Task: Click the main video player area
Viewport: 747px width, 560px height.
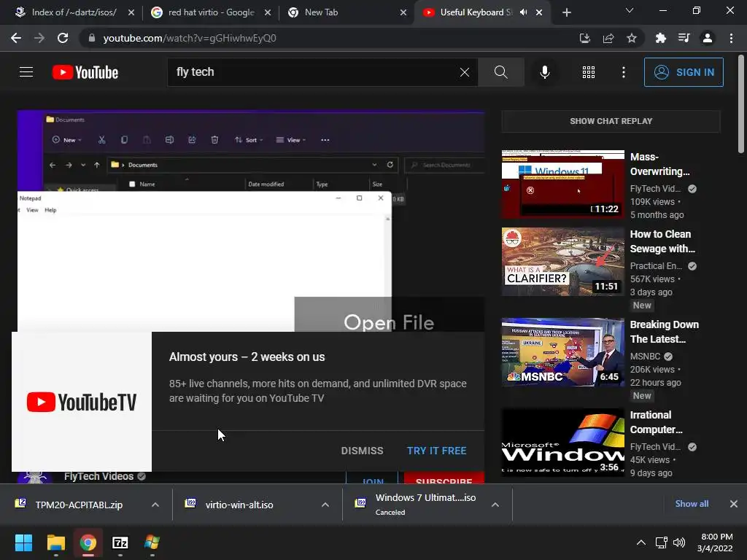Action: point(251,221)
